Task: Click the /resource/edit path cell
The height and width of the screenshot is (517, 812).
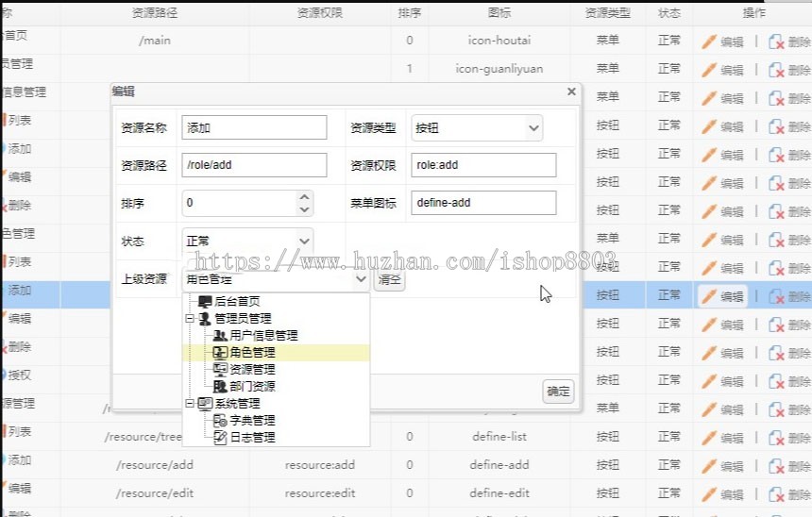Action: point(155,493)
